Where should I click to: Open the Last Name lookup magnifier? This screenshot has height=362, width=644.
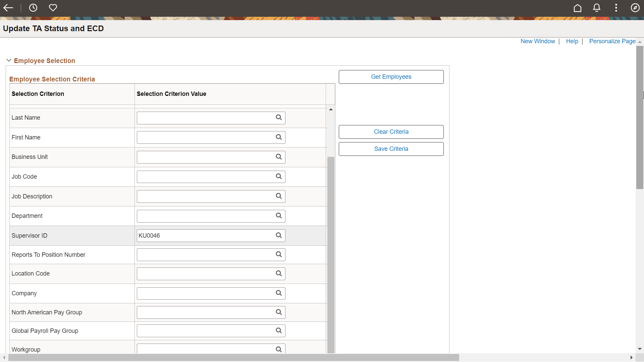click(279, 118)
